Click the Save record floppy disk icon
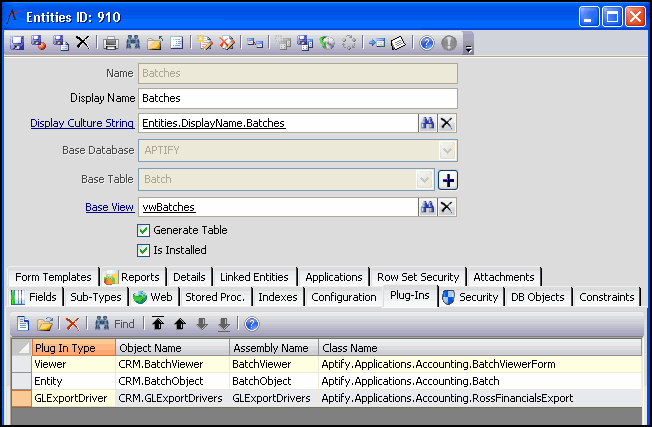This screenshot has width=652, height=427. click(17, 43)
